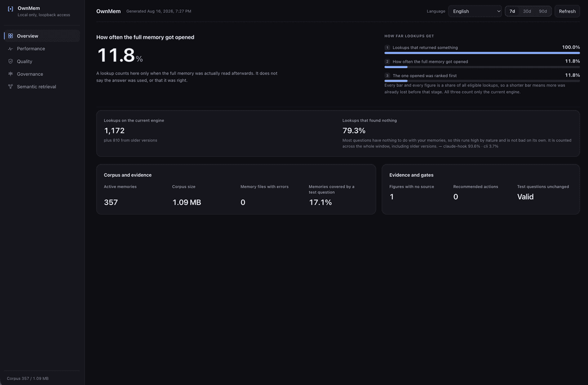Image resolution: width=588 pixels, height=385 pixels.
Task: Open the Quality page
Action: point(42,61)
